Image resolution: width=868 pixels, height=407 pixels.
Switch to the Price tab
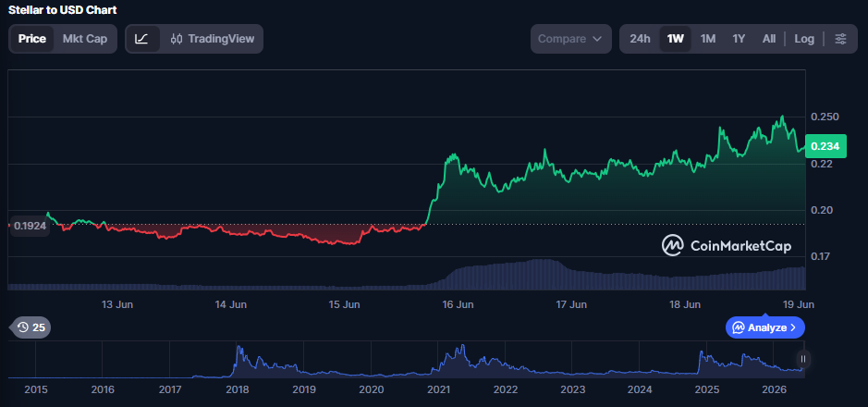(32, 39)
